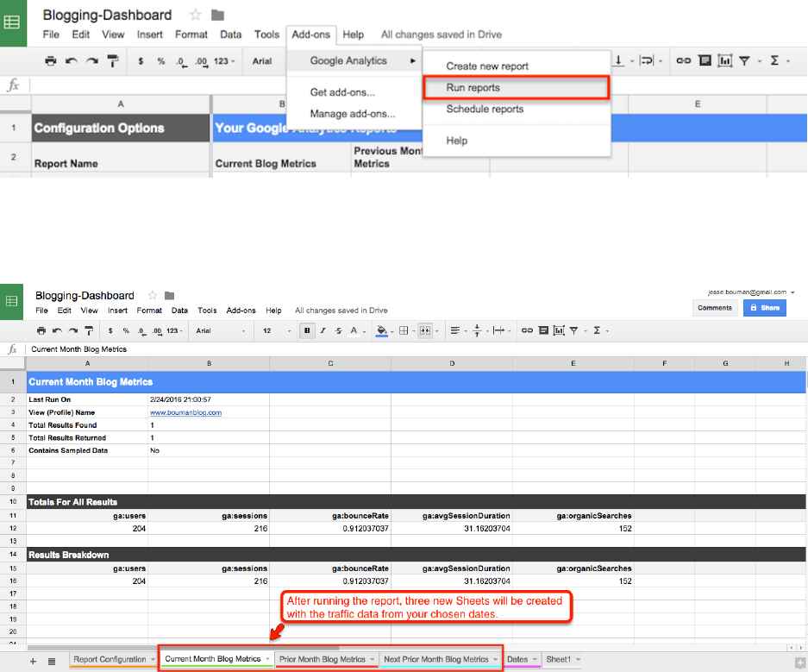808x672 pixels.
Task: Insert comment icon in lower window toolbar
Action: point(543,331)
